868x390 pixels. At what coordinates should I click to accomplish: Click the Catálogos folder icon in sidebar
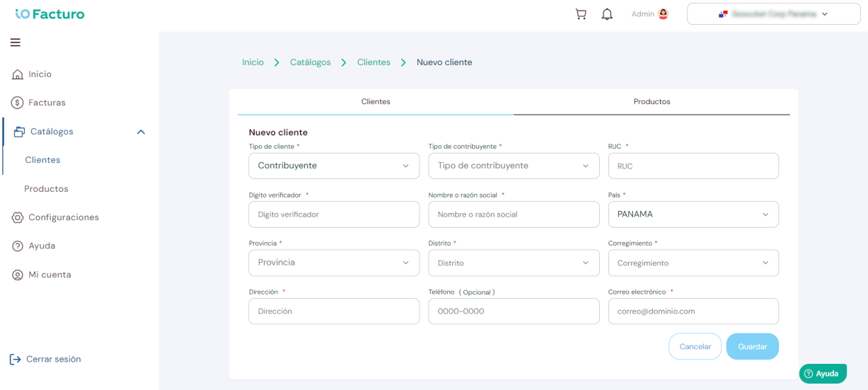pos(20,132)
